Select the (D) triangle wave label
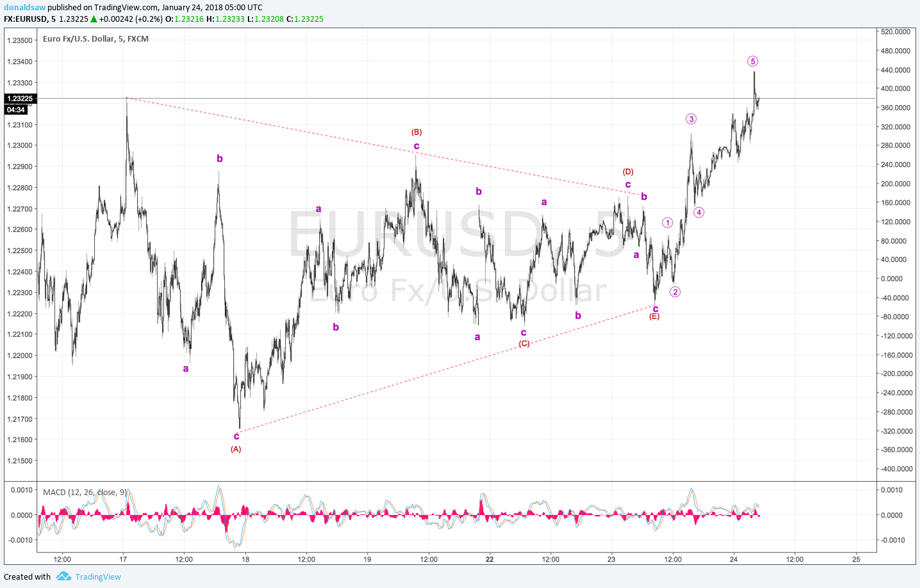 628,172
